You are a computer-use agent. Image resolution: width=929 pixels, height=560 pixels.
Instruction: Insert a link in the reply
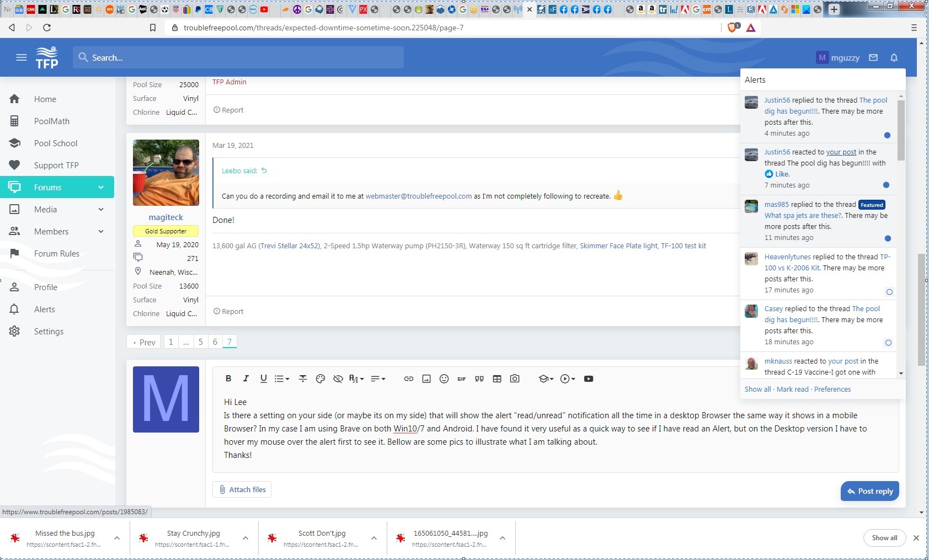(x=409, y=378)
